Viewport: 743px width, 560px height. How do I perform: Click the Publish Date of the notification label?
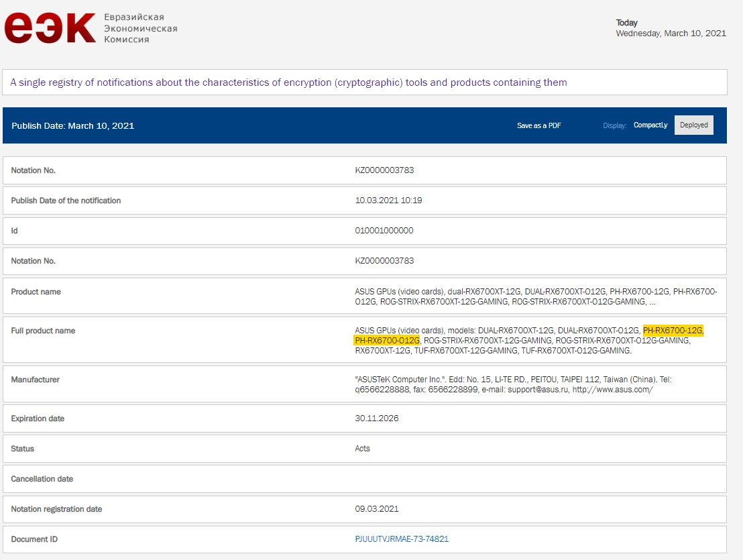tap(66, 201)
